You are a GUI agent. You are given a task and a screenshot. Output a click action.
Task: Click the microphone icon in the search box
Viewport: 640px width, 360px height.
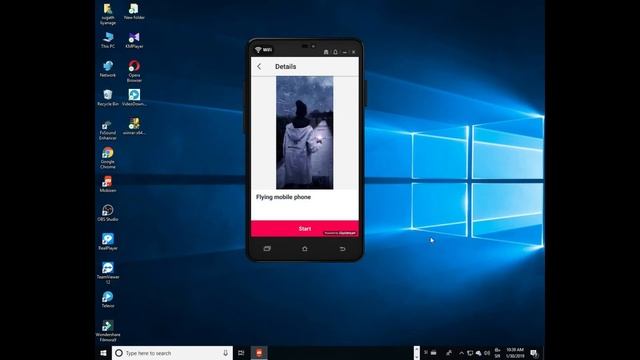pos(225,353)
